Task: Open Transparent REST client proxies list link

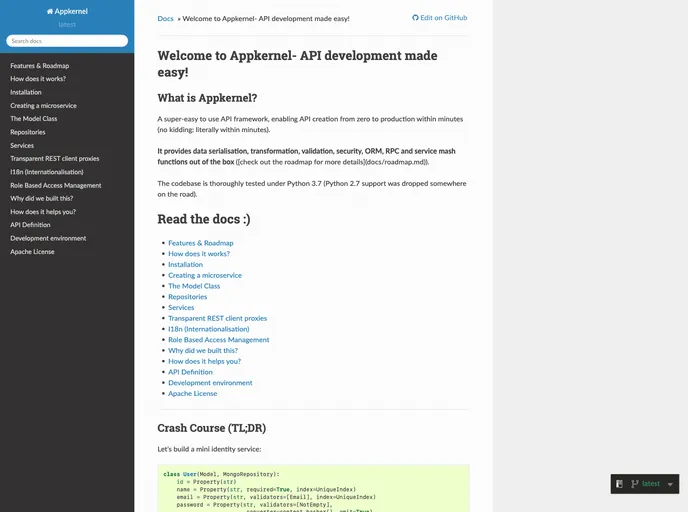Action: click(217, 318)
